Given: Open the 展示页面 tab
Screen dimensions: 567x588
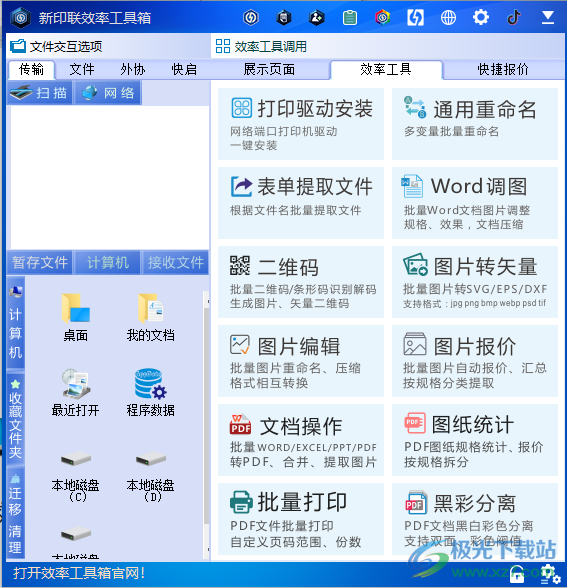Looking at the screenshot, I should pos(269,69).
